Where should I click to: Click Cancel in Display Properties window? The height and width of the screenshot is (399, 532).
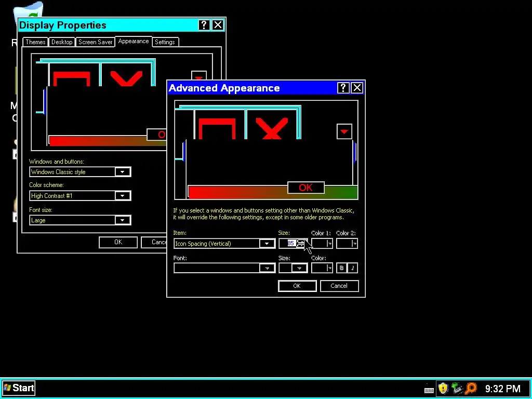point(154,242)
